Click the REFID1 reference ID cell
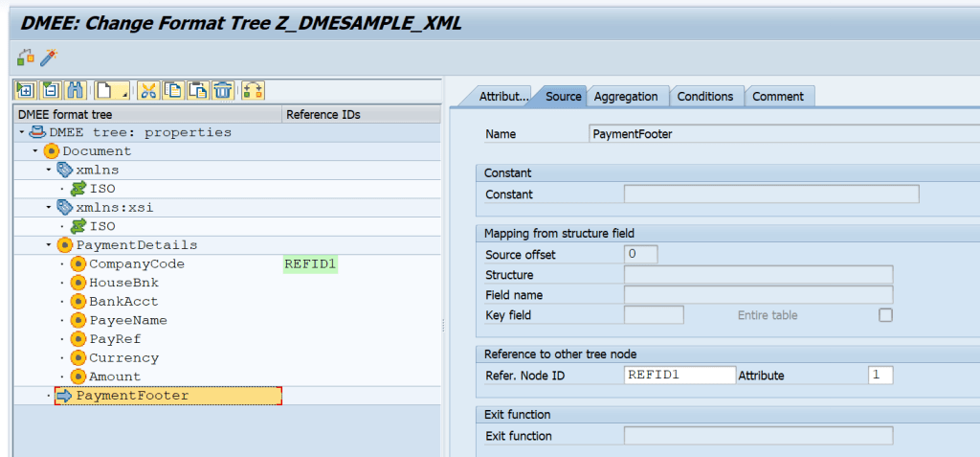980x457 pixels. [x=311, y=264]
